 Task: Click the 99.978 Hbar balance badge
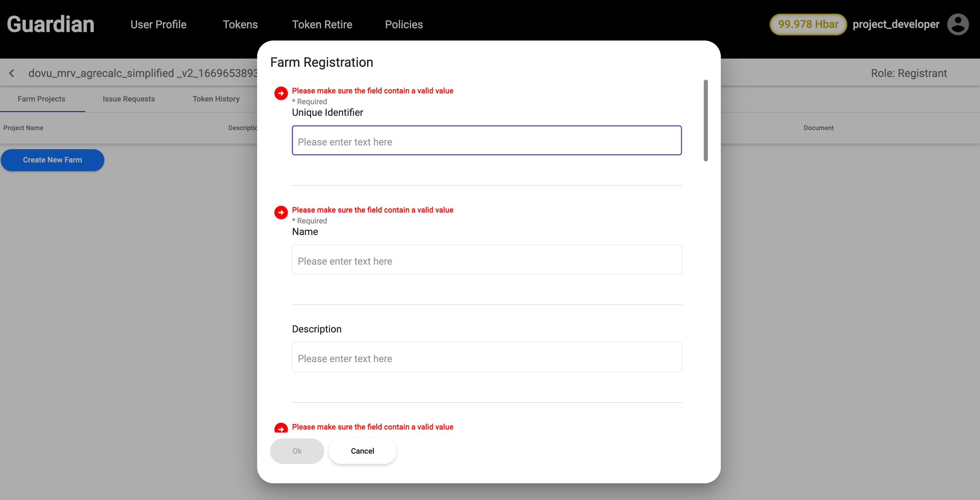[808, 24]
